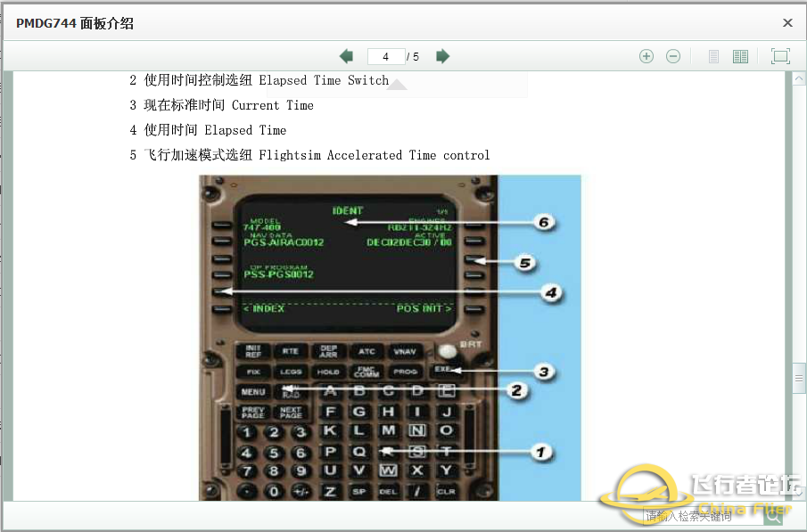Enter fullscreen reading mode
This screenshot has width=807, height=532.
tap(780, 55)
